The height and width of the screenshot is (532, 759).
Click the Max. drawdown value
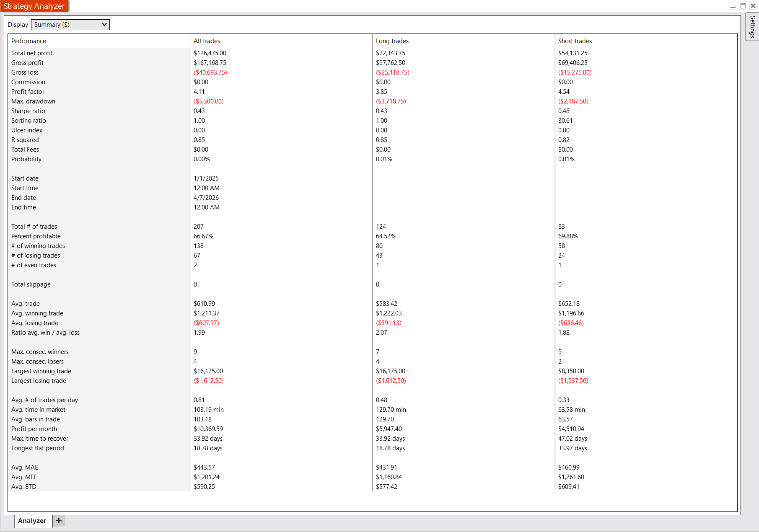pyautogui.click(x=209, y=101)
